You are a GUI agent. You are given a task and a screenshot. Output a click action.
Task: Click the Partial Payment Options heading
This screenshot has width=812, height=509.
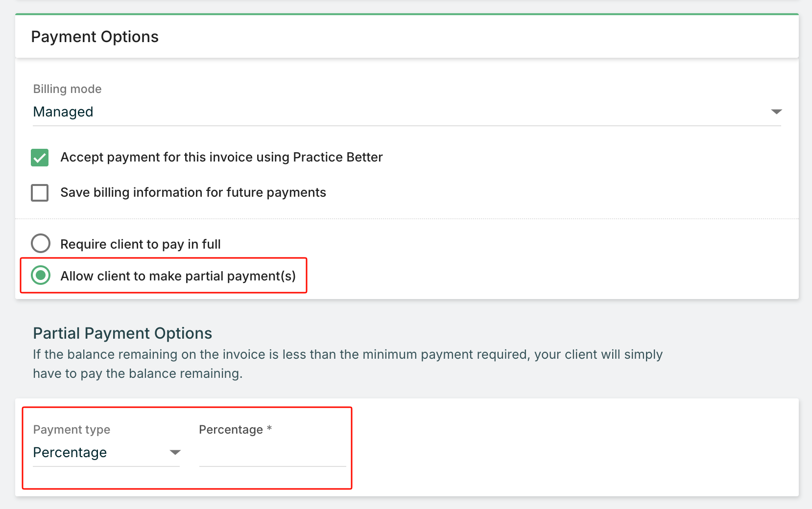point(122,333)
